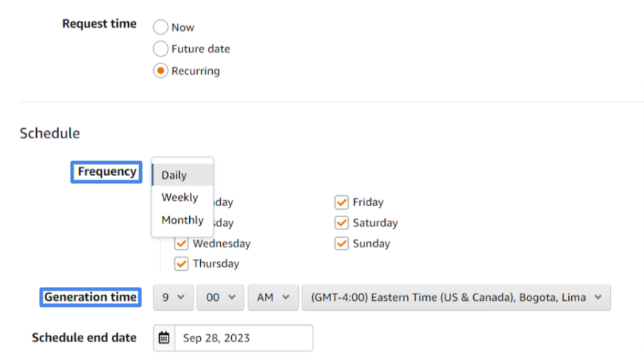
Task: Choose Daily from the Frequency list
Action: pyautogui.click(x=183, y=175)
